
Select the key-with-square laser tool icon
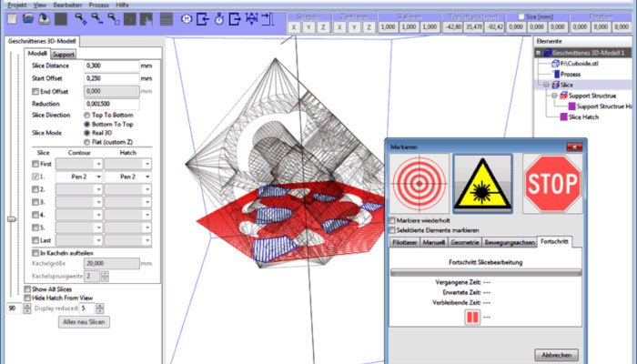114,19
